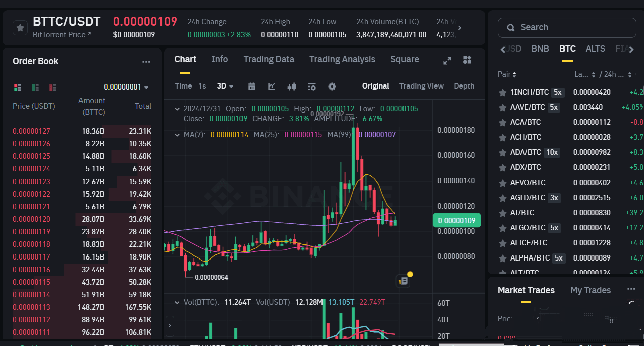
Task: Star BTTC/USDT as a favorite pair
Action: coord(20,28)
